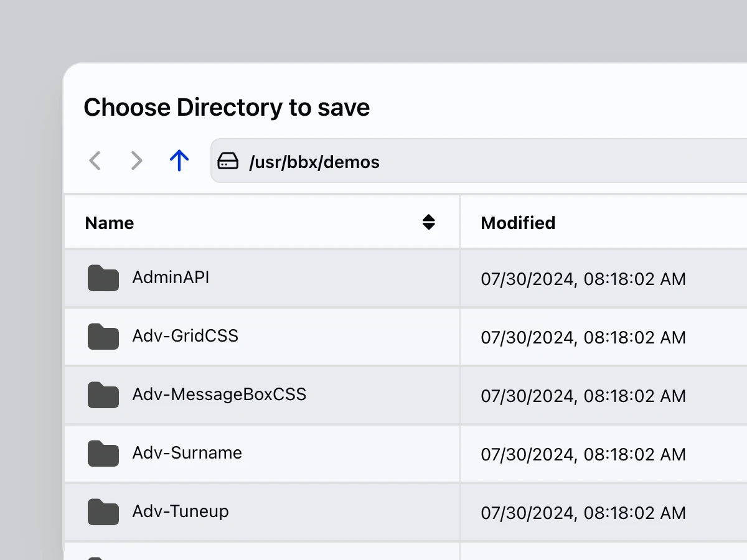Click the Adv-Surname folder icon

click(103, 454)
